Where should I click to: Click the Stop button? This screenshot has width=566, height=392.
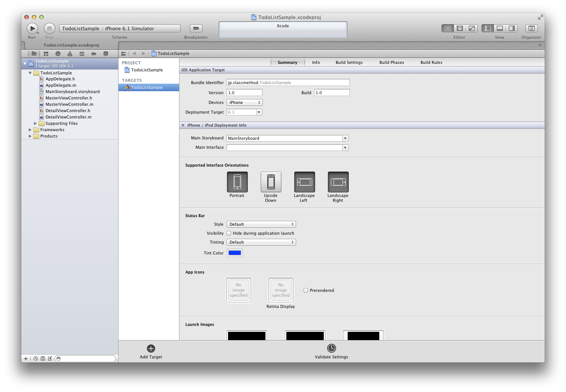point(49,28)
